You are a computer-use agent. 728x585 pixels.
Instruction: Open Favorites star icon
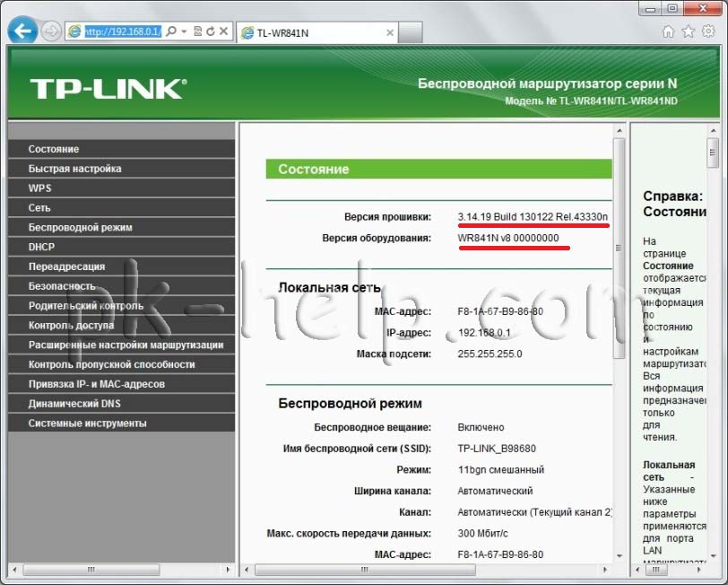(688, 31)
